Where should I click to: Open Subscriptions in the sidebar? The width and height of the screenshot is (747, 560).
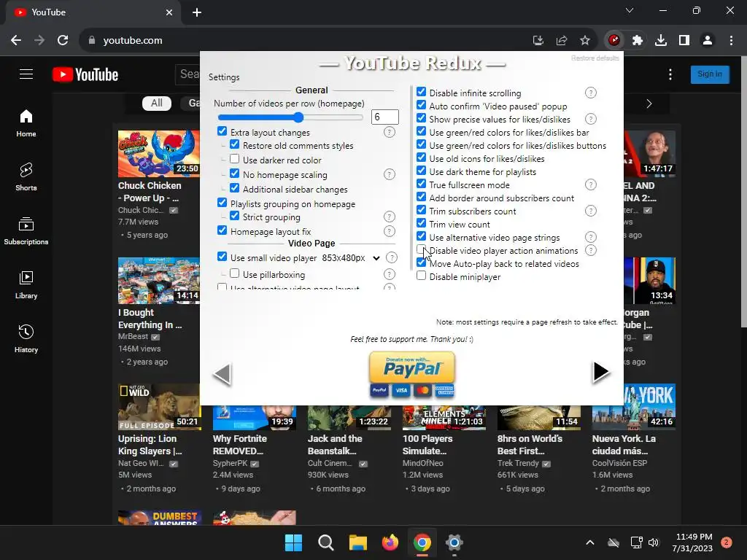(26, 231)
